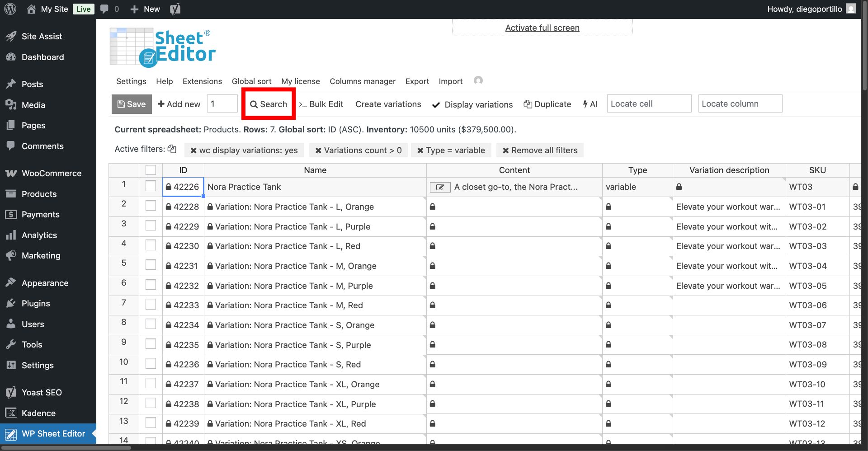Click the Save button
The image size is (868, 451).
click(x=132, y=104)
